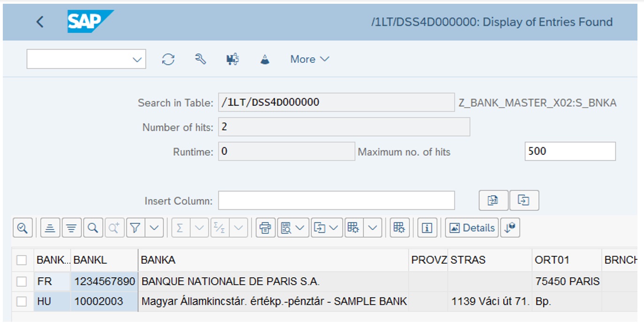Expand the filter options dropdown arrow
The image size is (644, 327).
point(154,228)
